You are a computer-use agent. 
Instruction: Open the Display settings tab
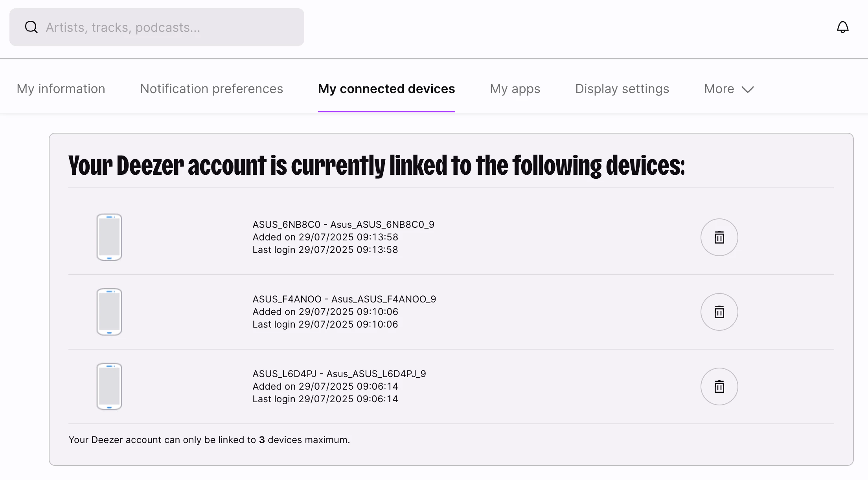pyautogui.click(x=622, y=89)
